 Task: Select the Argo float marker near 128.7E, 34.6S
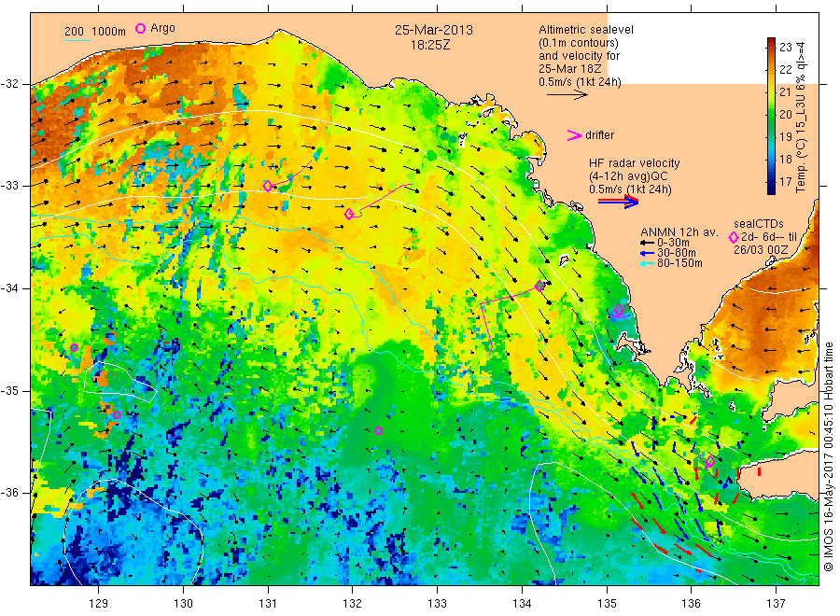click(x=74, y=347)
